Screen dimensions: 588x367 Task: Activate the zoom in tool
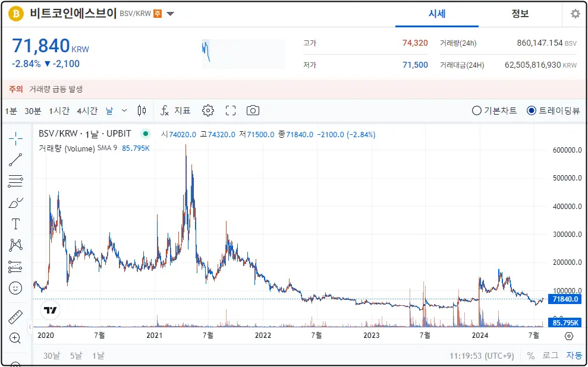15,338
